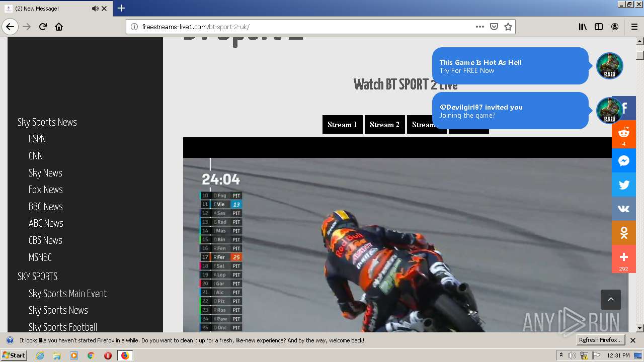Select Stream 1
The width and height of the screenshot is (644, 362).
[x=343, y=125]
